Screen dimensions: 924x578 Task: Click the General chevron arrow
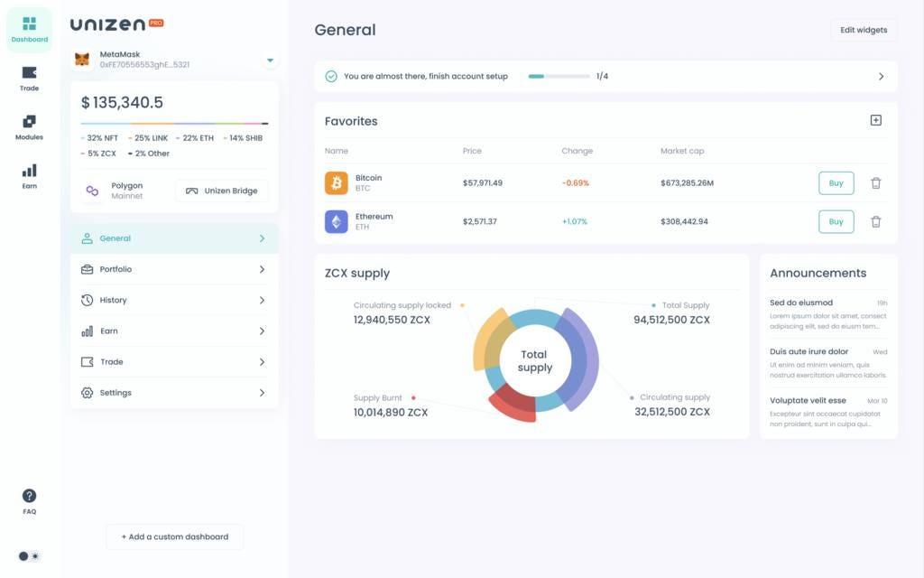click(x=263, y=238)
